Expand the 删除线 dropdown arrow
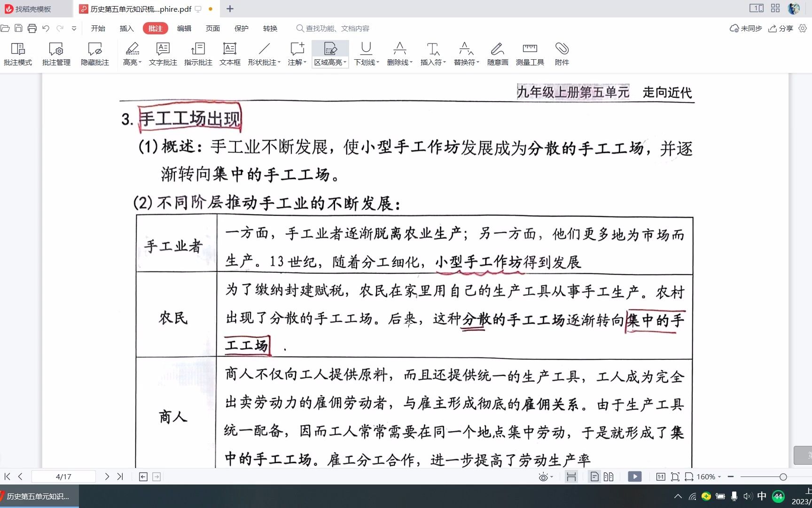Image resolution: width=812 pixels, height=508 pixels. pyautogui.click(x=411, y=63)
